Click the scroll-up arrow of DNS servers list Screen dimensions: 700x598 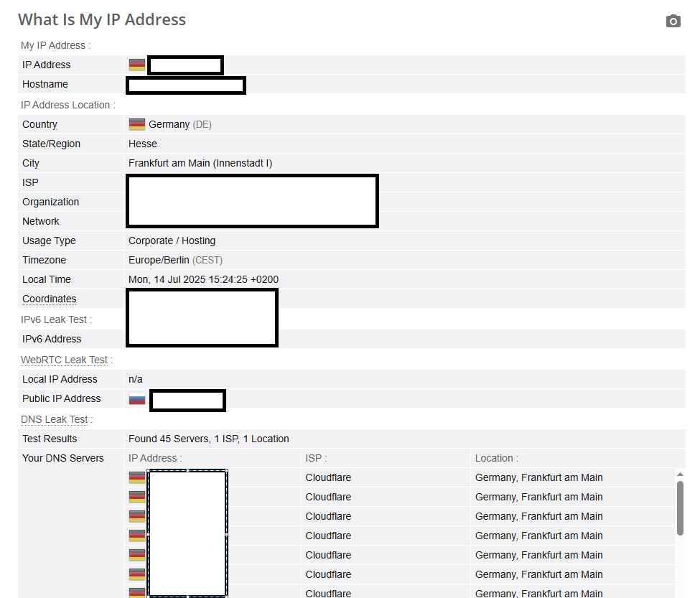(680, 475)
